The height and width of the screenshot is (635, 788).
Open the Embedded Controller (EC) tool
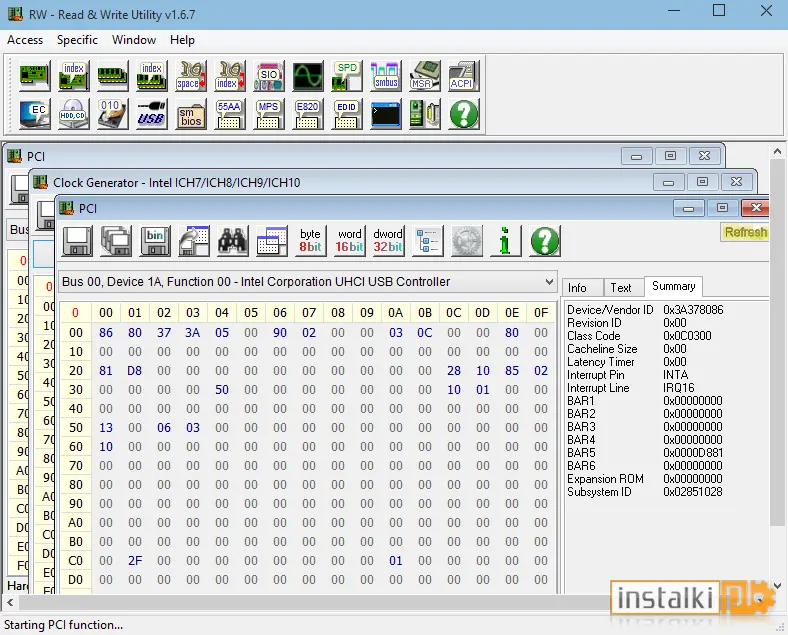point(35,114)
